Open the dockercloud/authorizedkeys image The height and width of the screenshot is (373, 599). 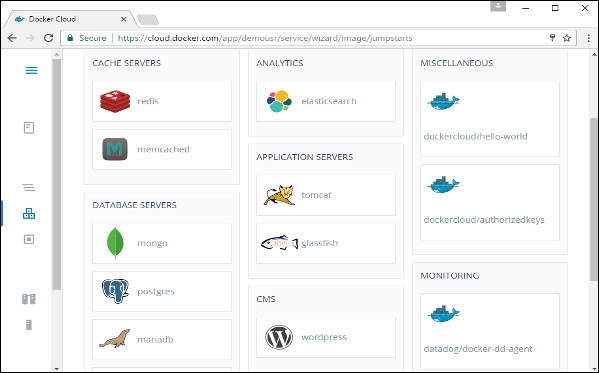pyautogui.click(x=490, y=203)
